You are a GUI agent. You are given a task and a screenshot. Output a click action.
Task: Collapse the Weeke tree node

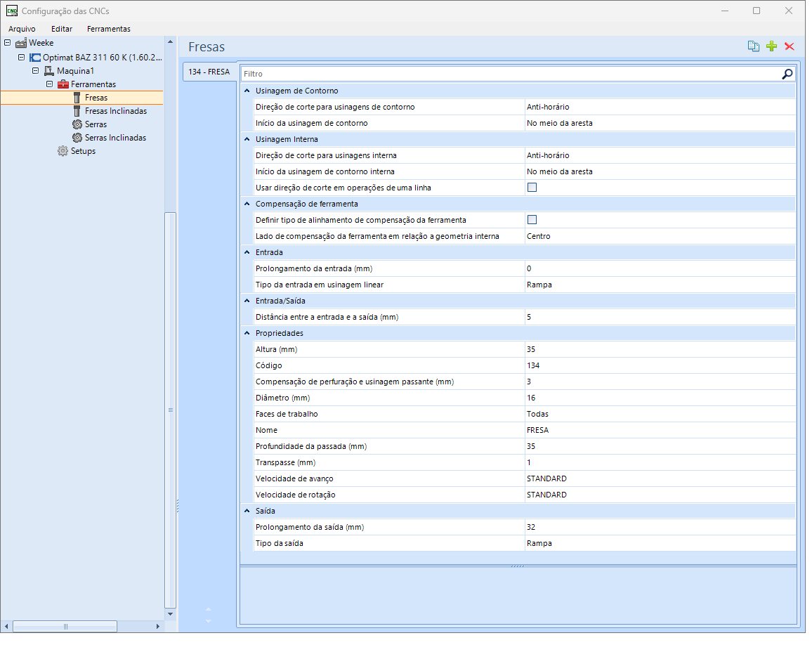tap(7, 43)
